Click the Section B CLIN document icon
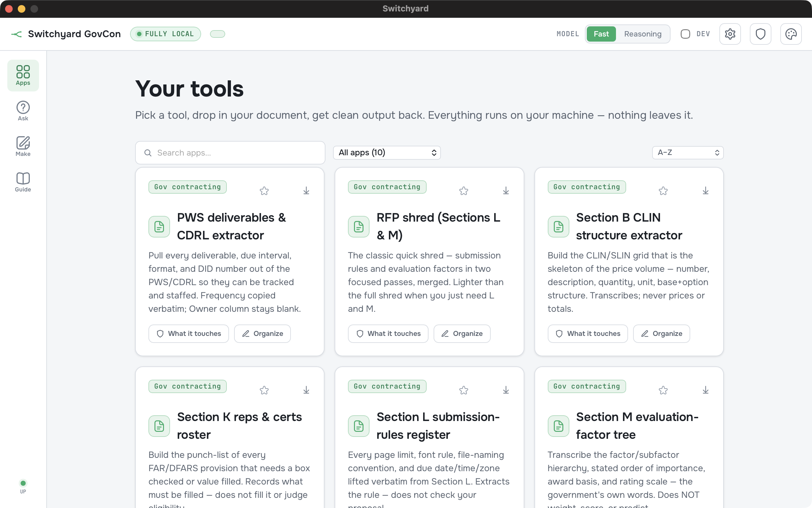The height and width of the screenshot is (508, 812). tap(558, 227)
